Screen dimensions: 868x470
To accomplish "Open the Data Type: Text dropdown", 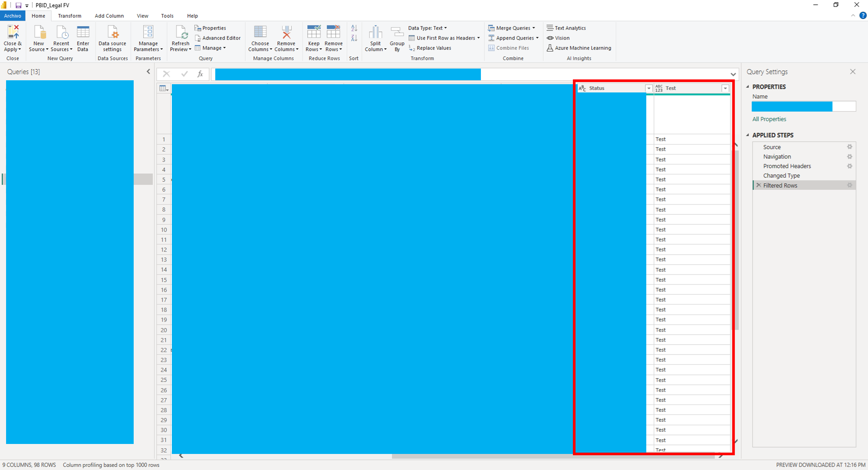I will tap(427, 28).
